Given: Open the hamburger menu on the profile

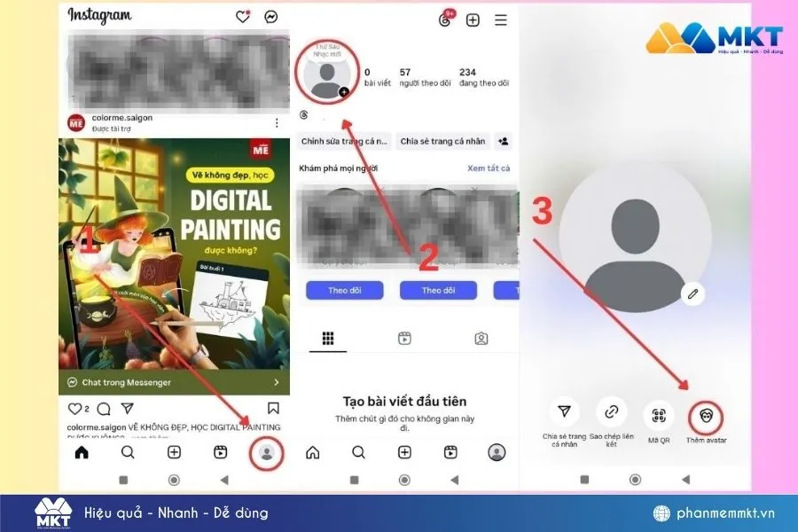Looking at the screenshot, I should pyautogui.click(x=499, y=19).
